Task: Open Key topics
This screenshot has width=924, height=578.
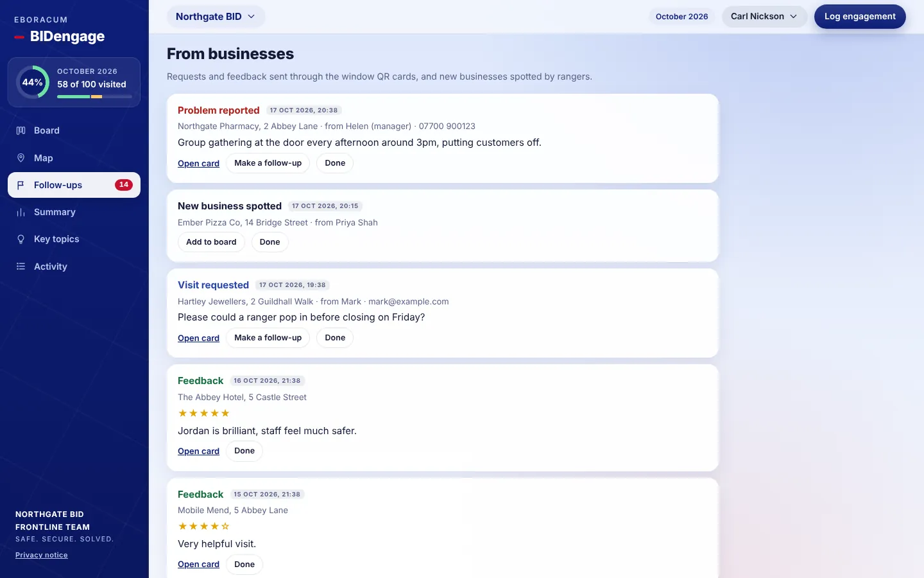Action: click(74, 239)
